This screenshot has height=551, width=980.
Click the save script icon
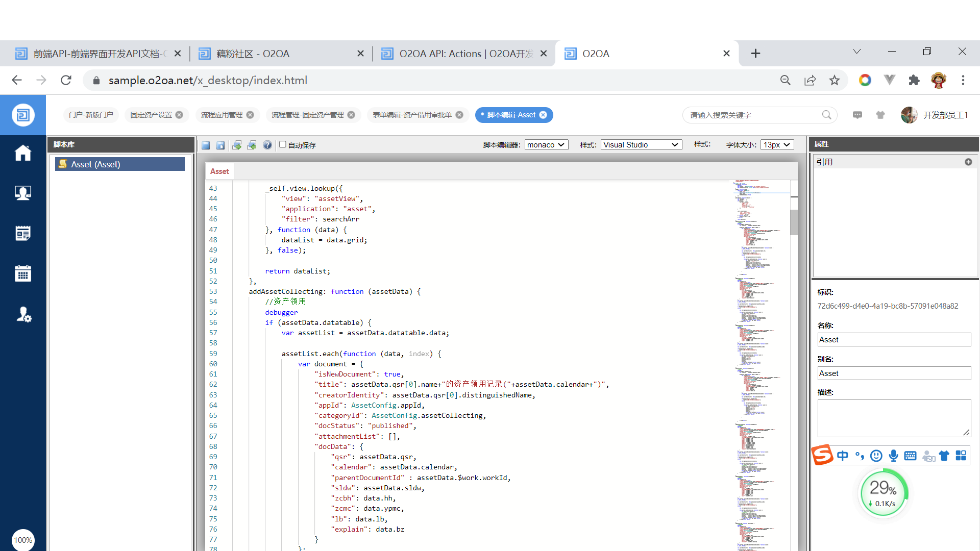tap(206, 145)
